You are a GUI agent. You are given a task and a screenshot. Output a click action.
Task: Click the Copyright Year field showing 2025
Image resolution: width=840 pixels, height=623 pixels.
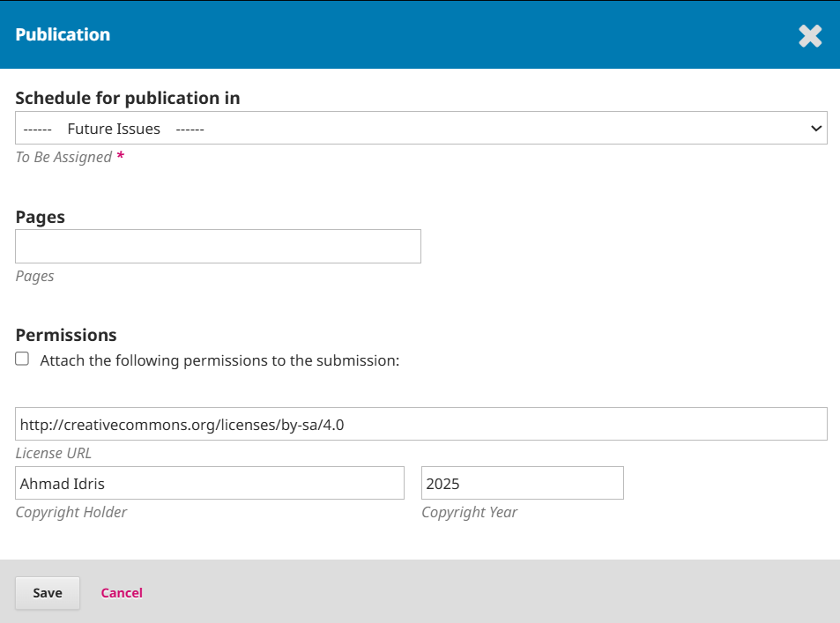pyautogui.click(x=522, y=484)
